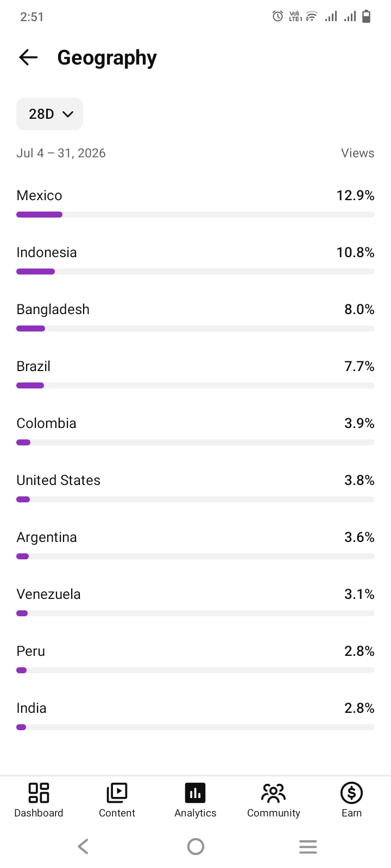Viewport: 391px width, 868px height.
Task: Open the Earn dollar icon
Action: 351,793
